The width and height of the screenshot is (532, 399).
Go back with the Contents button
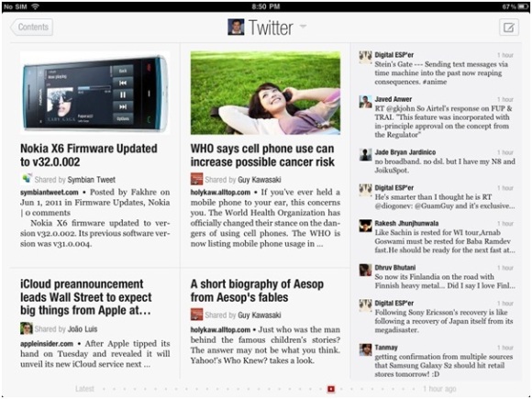point(31,28)
